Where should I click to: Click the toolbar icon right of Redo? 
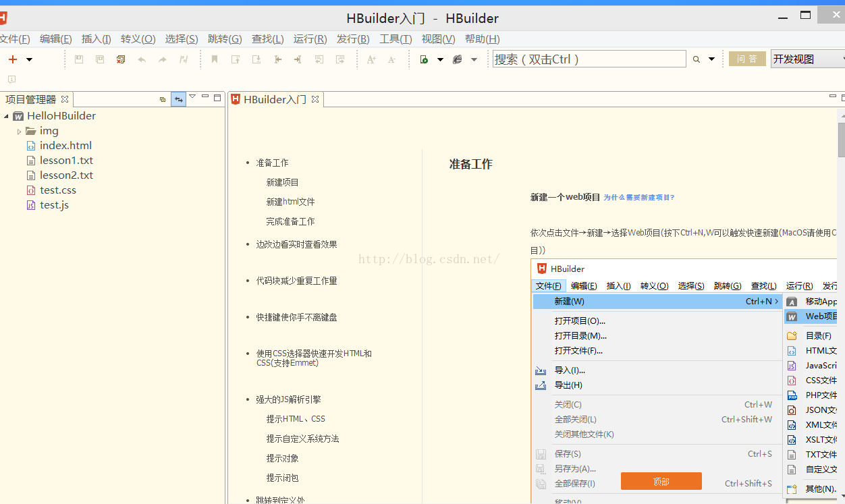(x=184, y=59)
